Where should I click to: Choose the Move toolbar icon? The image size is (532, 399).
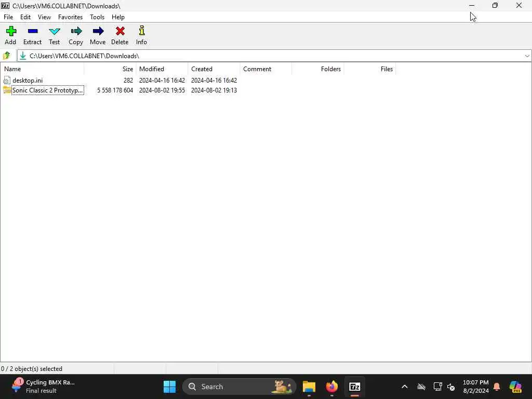pos(98,31)
